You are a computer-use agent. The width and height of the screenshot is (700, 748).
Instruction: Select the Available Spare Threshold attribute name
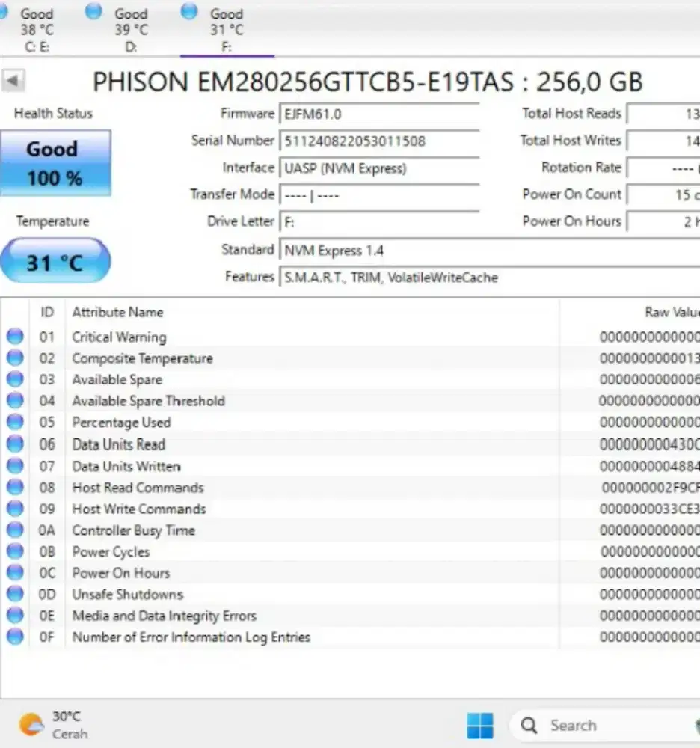(x=148, y=401)
